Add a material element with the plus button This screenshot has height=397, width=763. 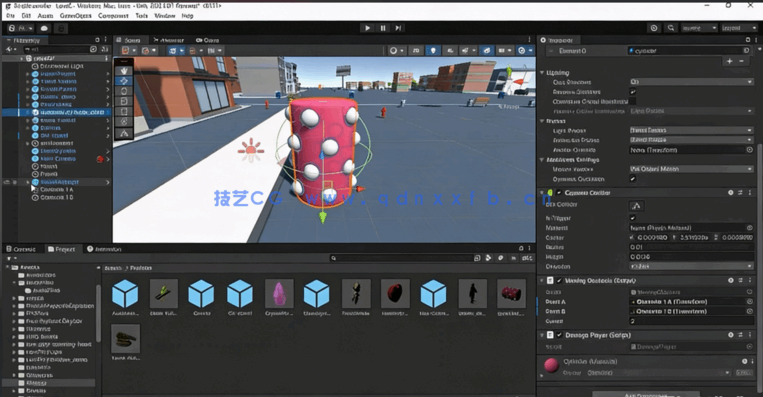(729, 61)
